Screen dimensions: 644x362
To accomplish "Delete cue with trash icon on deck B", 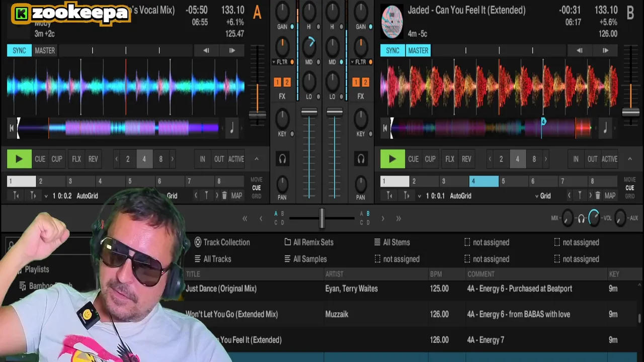I will 598,196.
